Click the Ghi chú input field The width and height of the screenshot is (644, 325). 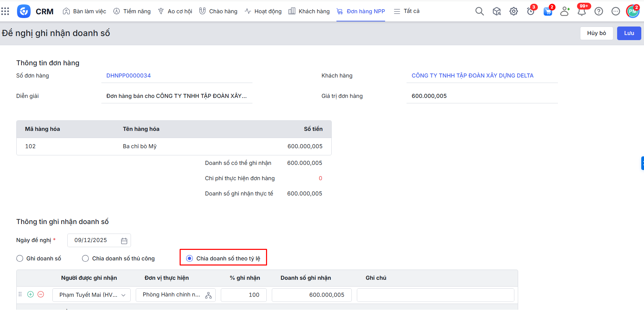tap(435, 295)
